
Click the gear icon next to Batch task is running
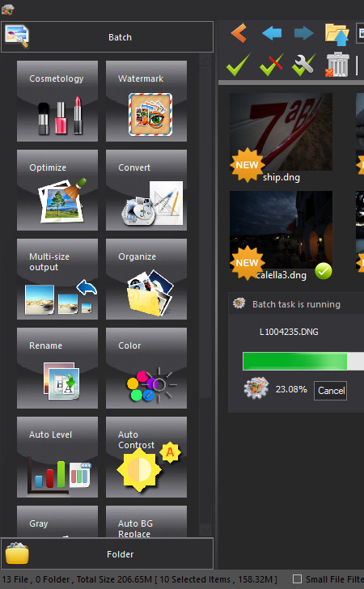(x=239, y=303)
